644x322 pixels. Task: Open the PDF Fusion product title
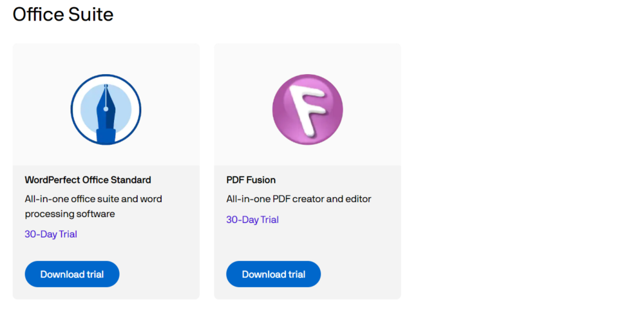(x=251, y=180)
